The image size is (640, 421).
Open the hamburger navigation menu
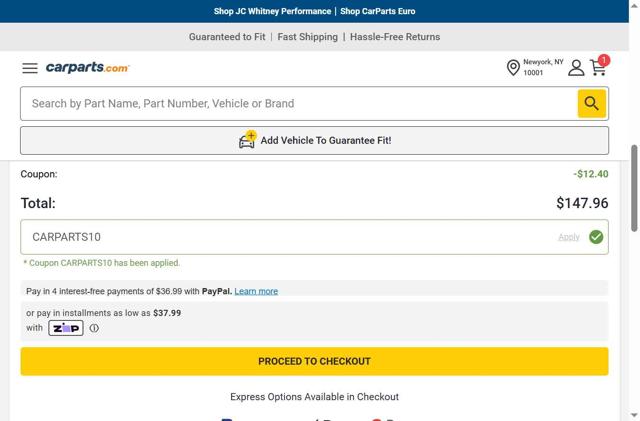pos(30,68)
